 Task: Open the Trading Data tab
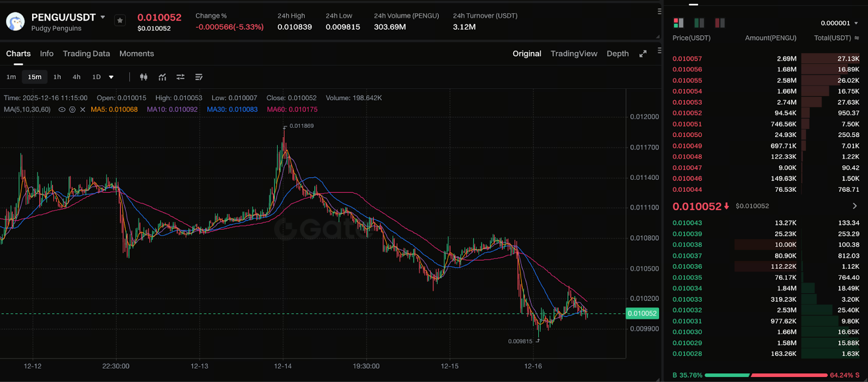(86, 54)
